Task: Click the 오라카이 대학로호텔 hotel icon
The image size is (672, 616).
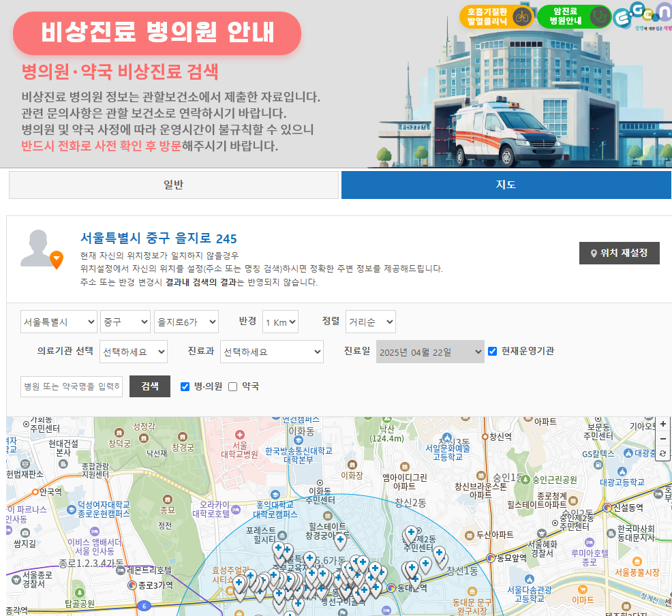Action: (236, 510)
